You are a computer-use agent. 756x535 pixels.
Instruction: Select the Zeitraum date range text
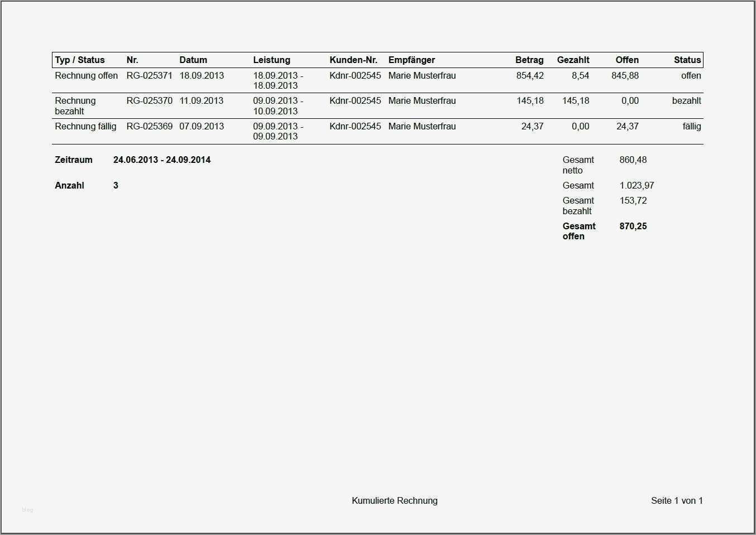[x=162, y=160]
